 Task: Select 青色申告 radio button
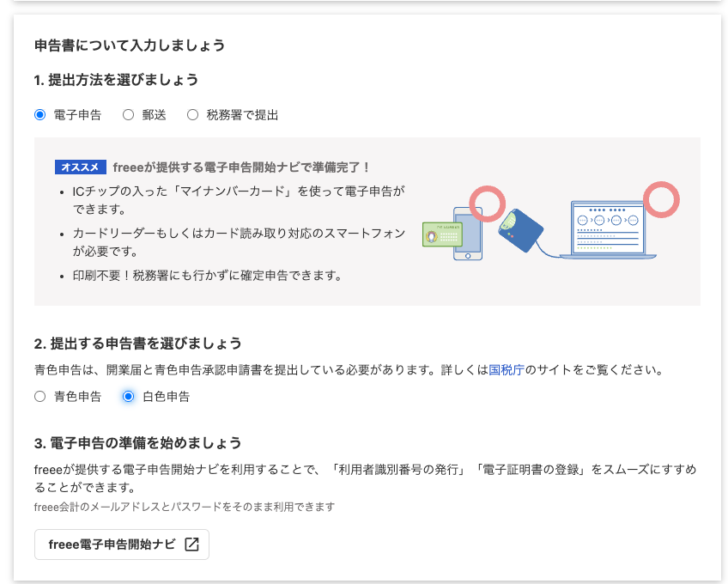(x=40, y=396)
